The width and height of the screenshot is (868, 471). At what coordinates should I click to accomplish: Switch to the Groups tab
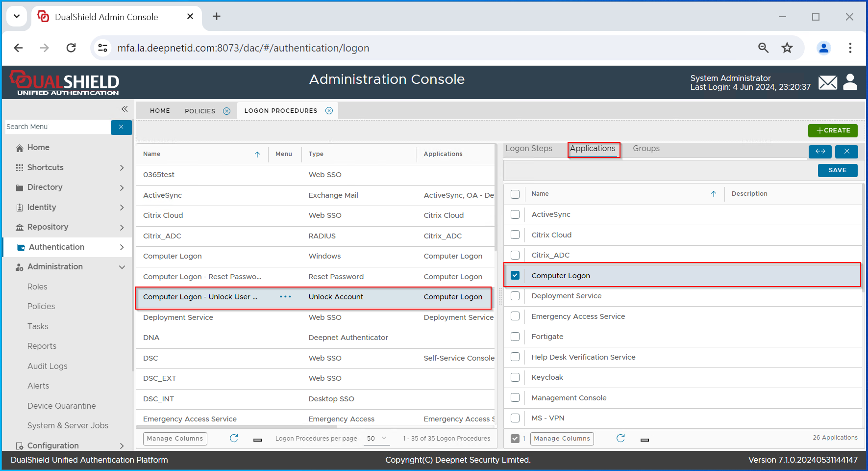click(x=646, y=149)
